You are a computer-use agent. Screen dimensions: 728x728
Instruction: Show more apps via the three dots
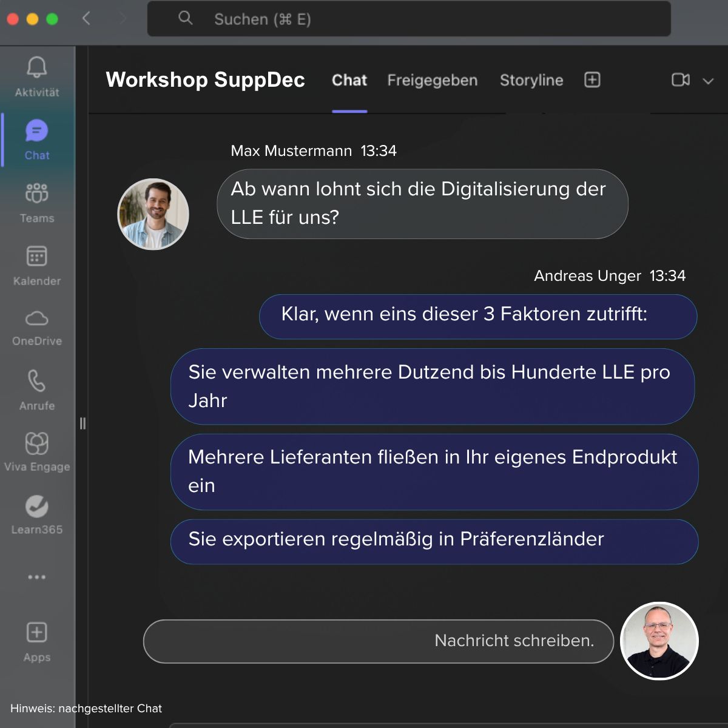(36, 577)
